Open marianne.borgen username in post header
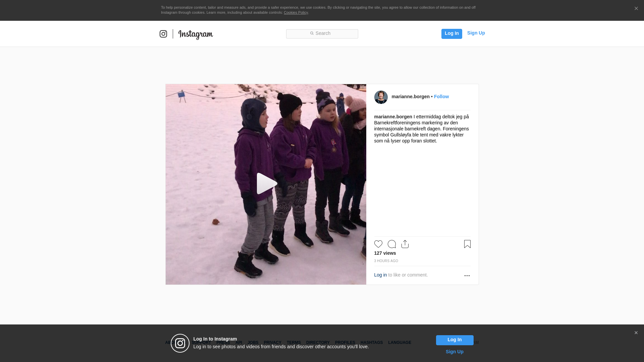Viewport: 644px width, 362px height. point(411,97)
